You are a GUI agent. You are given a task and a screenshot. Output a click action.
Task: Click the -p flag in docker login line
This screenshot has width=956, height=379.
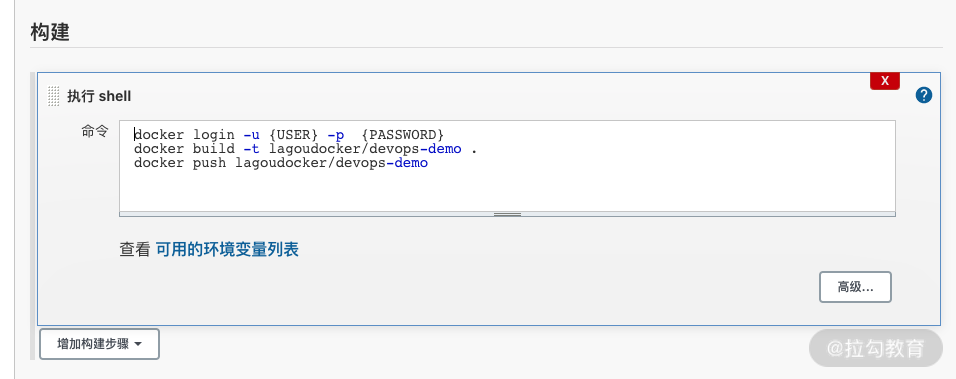[x=336, y=135]
